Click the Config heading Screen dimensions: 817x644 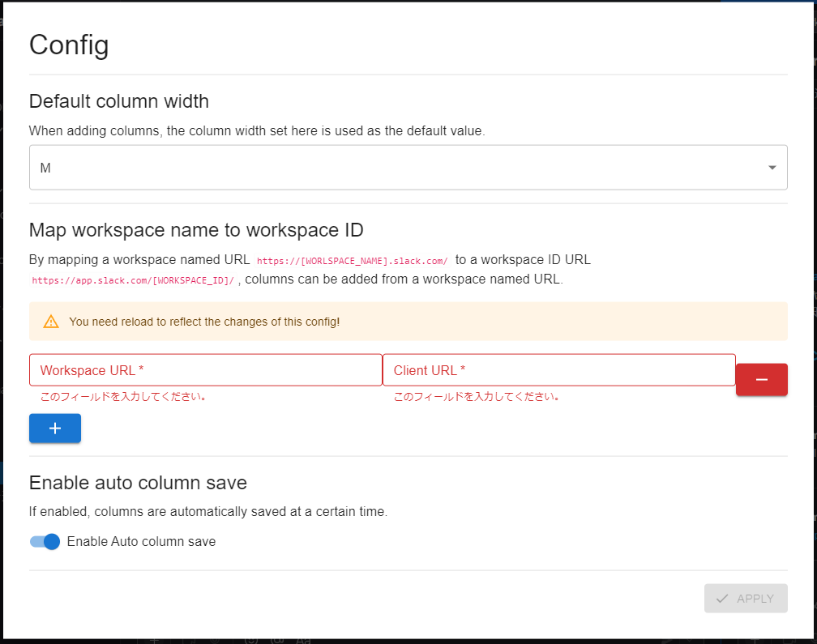point(69,45)
